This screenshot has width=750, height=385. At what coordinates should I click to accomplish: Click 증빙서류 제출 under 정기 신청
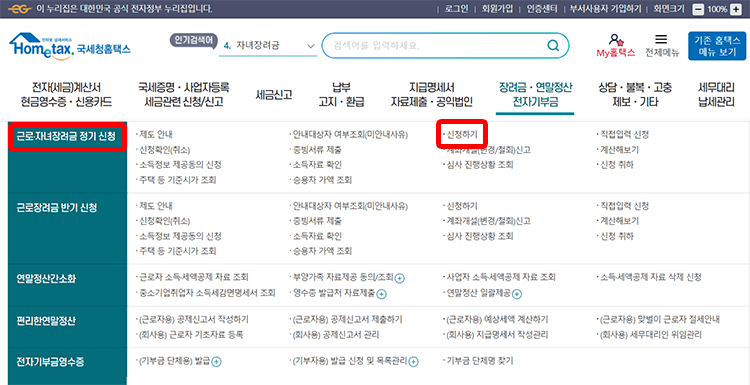pos(316,150)
